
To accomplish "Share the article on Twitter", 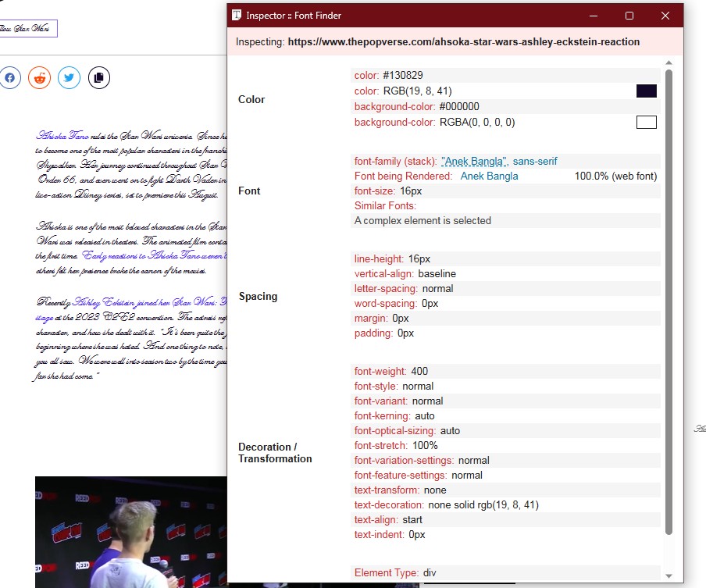I will pyautogui.click(x=69, y=78).
